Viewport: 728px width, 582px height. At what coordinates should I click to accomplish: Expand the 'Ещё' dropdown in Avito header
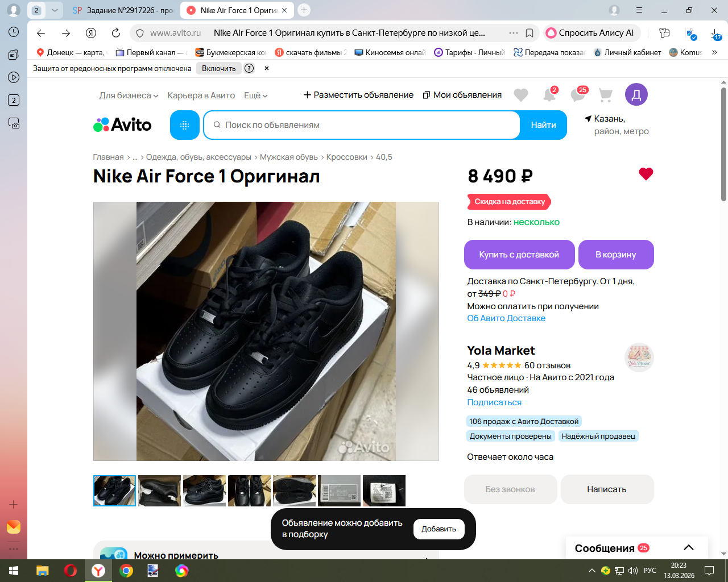click(x=255, y=95)
